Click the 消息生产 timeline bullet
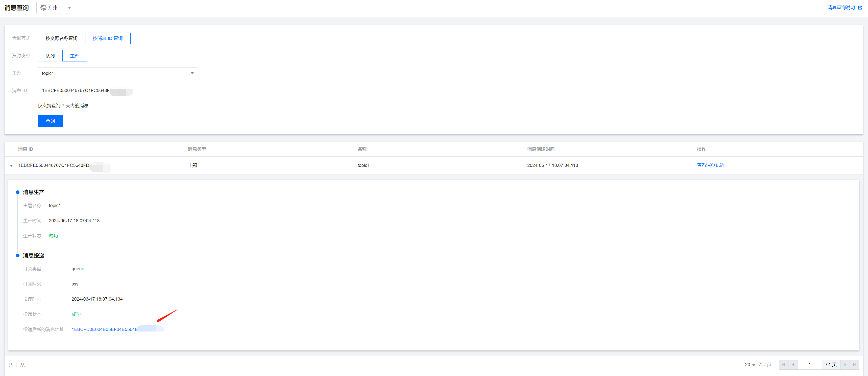Viewport: 868px width, 376px height. click(17, 192)
